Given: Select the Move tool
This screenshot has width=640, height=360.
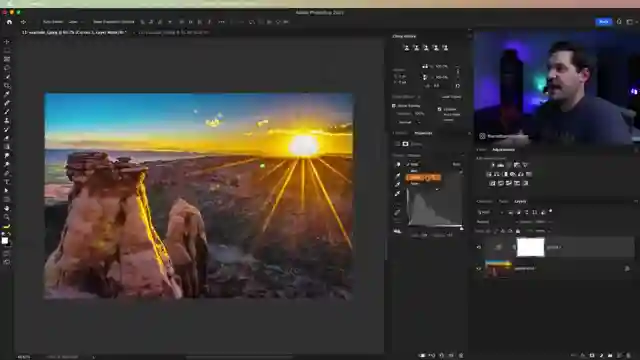Looking at the screenshot, I should pos(7,42).
